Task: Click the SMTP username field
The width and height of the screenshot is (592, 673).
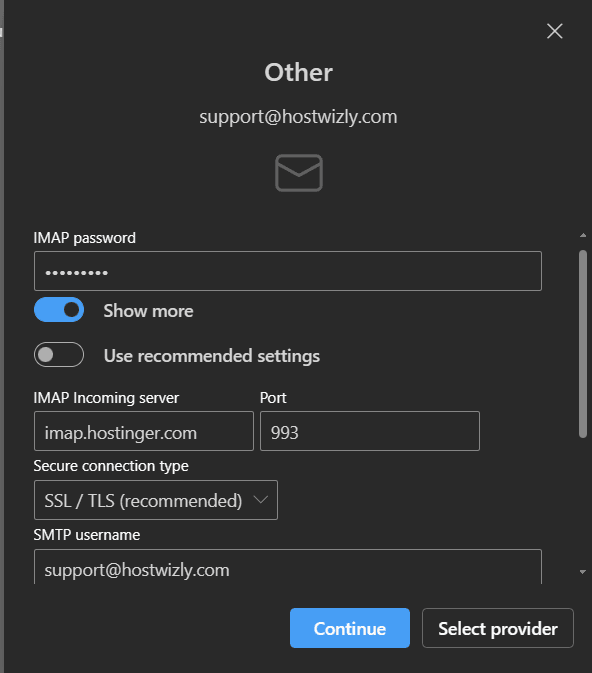Action: click(x=288, y=567)
